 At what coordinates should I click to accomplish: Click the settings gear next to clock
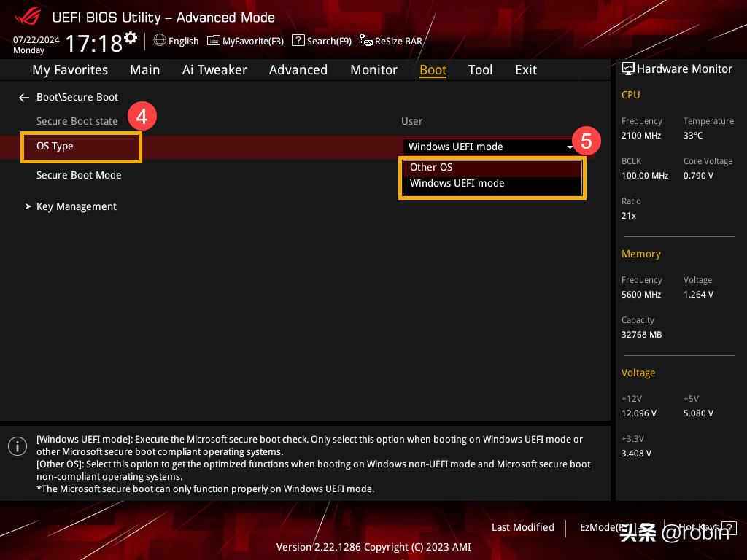[131, 37]
